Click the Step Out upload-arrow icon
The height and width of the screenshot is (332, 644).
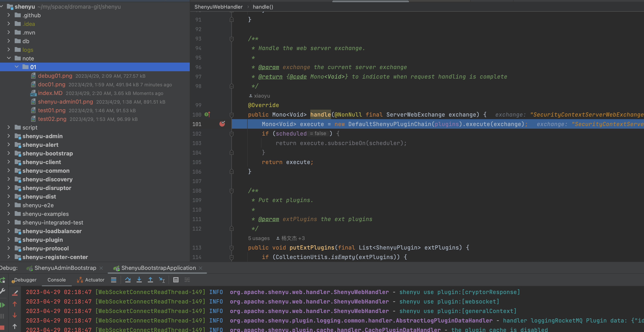click(150, 280)
